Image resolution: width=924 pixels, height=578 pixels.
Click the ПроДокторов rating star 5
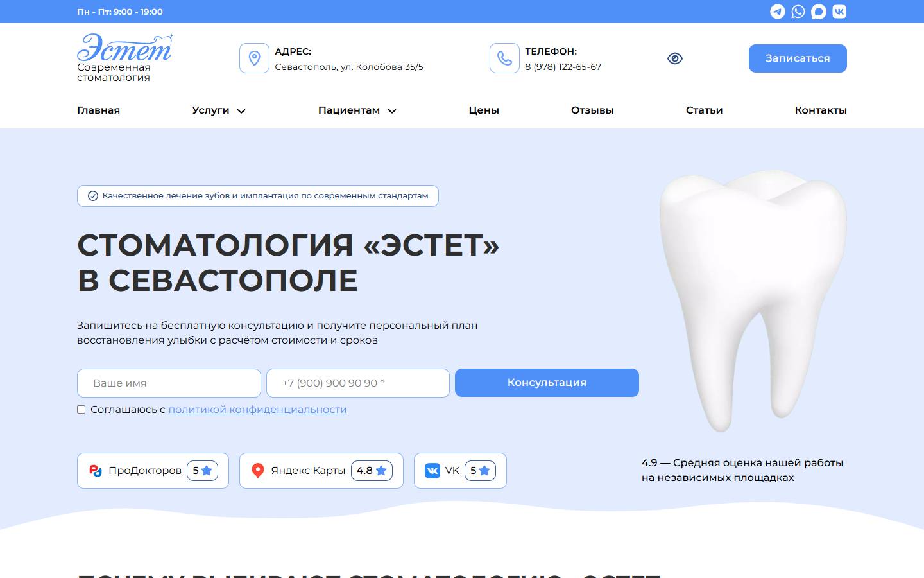(x=202, y=471)
